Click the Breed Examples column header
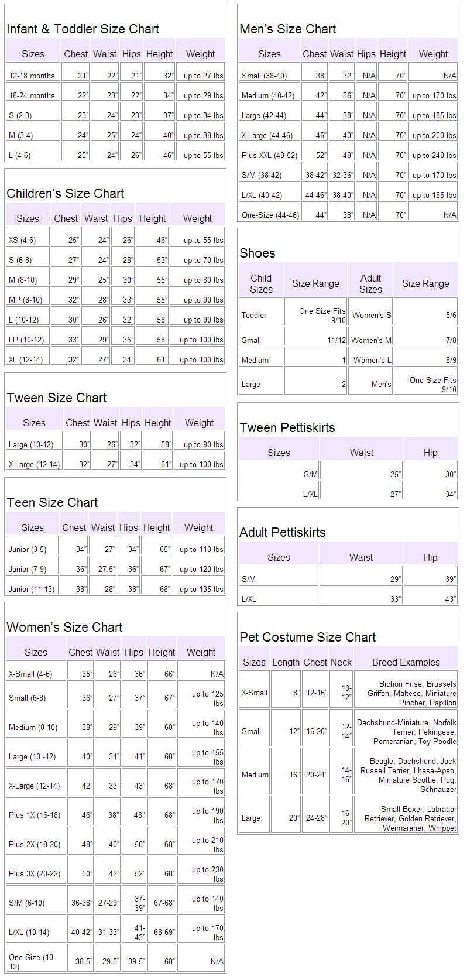Image resolution: width=467 pixels, height=980 pixels. tap(406, 662)
